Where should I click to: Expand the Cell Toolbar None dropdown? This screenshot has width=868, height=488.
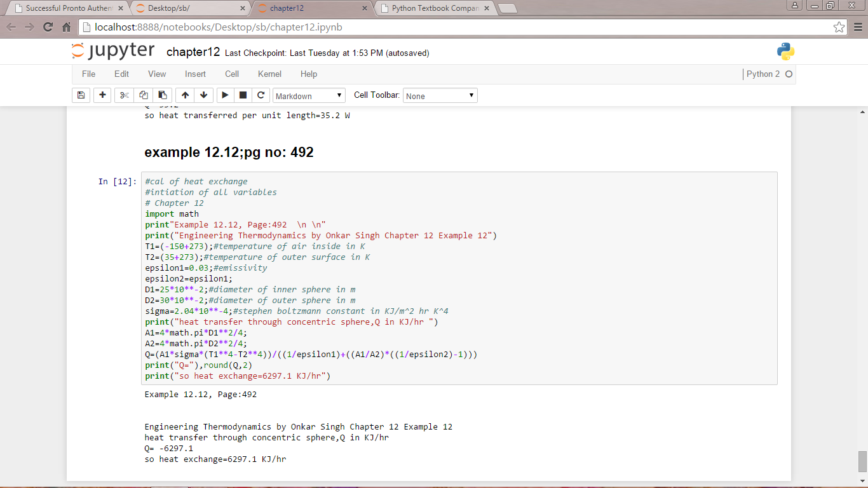(440, 96)
